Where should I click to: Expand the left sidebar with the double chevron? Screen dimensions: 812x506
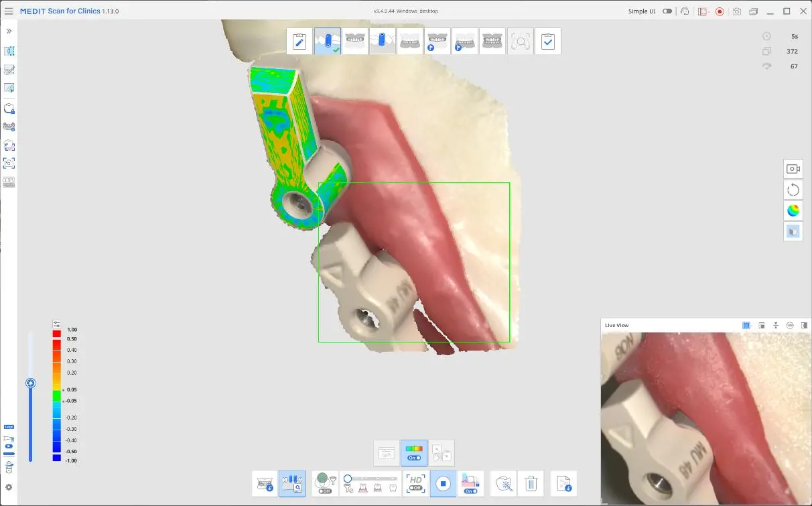coord(9,31)
